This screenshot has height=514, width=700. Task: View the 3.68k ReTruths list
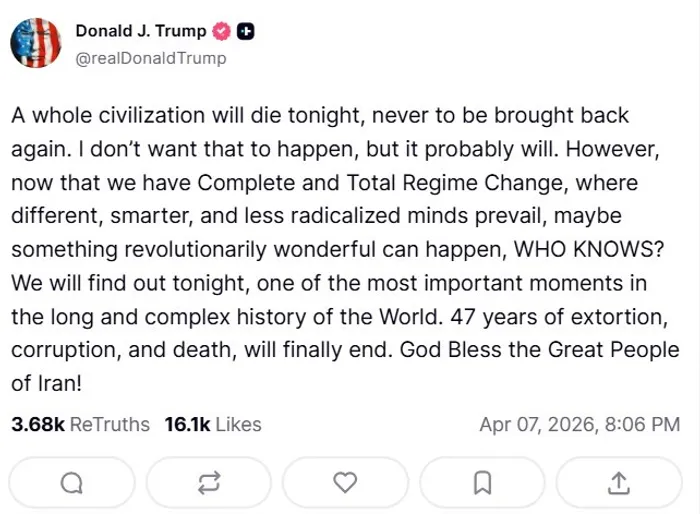tap(80, 424)
